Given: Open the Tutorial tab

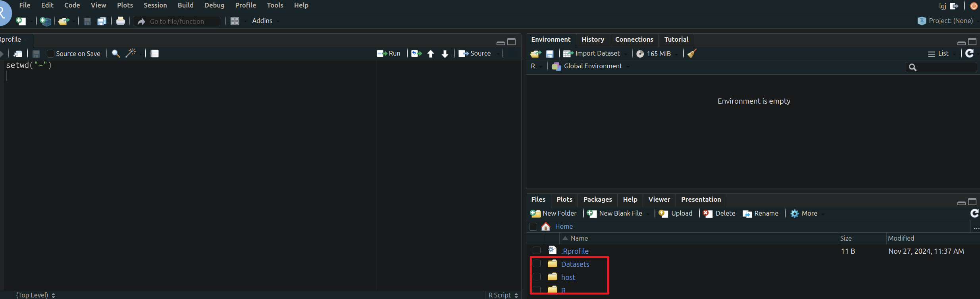Looking at the screenshot, I should pos(676,39).
